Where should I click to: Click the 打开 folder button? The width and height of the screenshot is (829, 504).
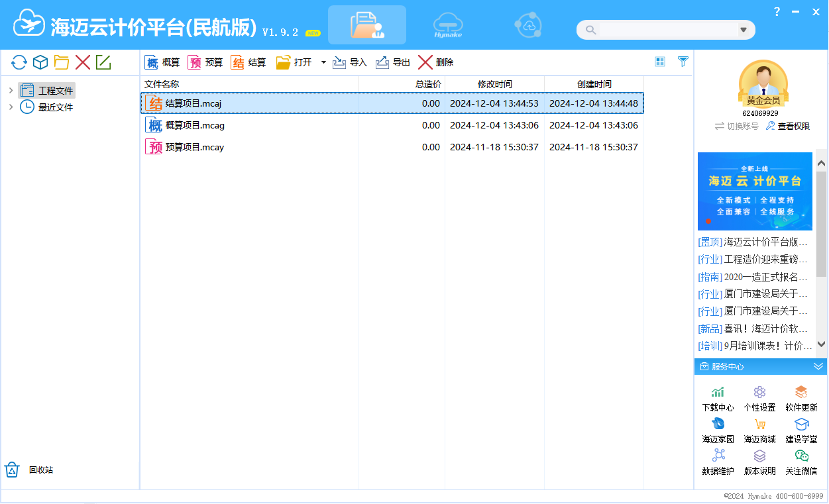pyautogui.click(x=294, y=62)
